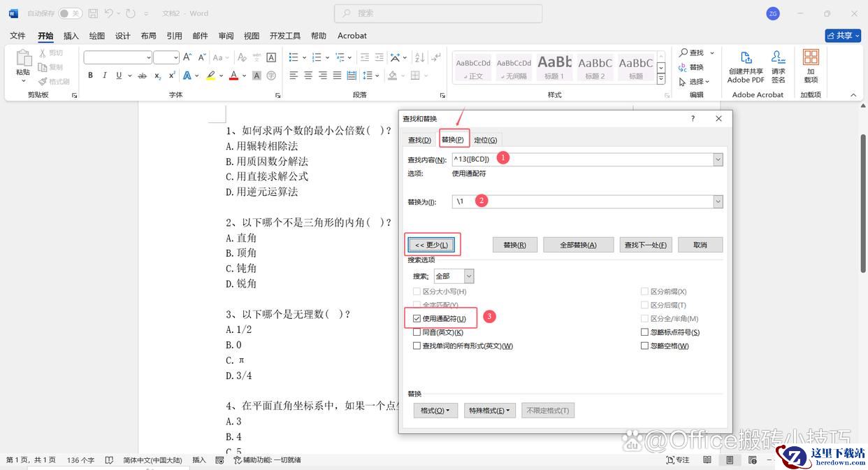Expand the 查找内容 dropdown arrow
The width and height of the screenshot is (868, 470).
[x=718, y=159]
